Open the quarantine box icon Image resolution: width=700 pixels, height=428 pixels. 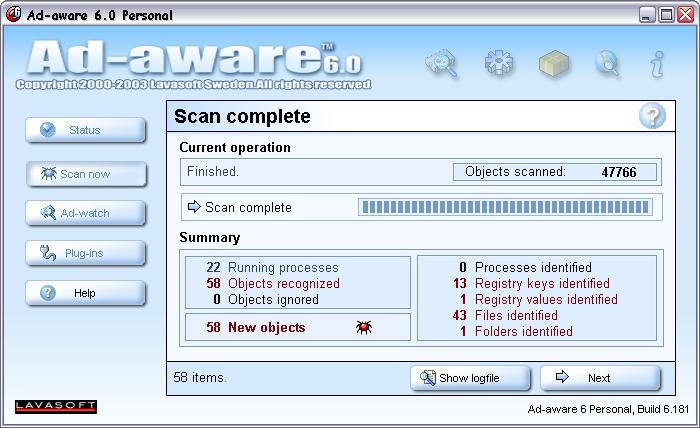click(554, 64)
